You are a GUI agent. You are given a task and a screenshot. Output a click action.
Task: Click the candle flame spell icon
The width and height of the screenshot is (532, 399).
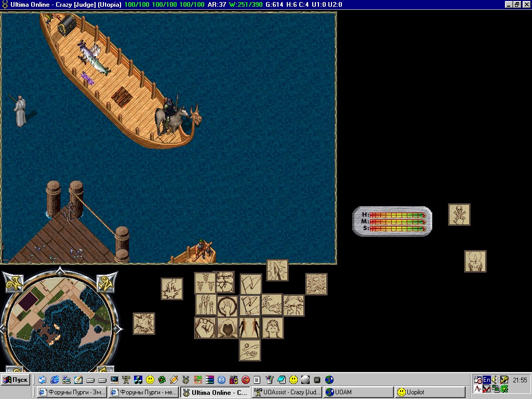coord(475,261)
